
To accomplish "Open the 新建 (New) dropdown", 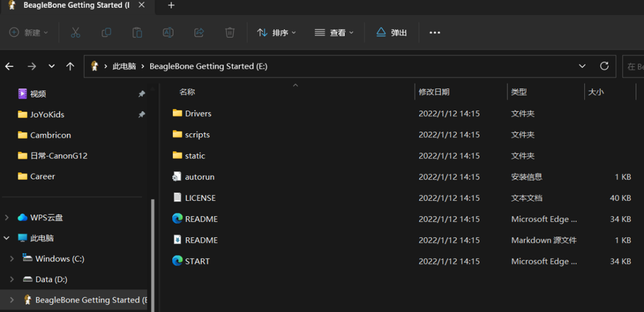I will pyautogui.click(x=29, y=32).
